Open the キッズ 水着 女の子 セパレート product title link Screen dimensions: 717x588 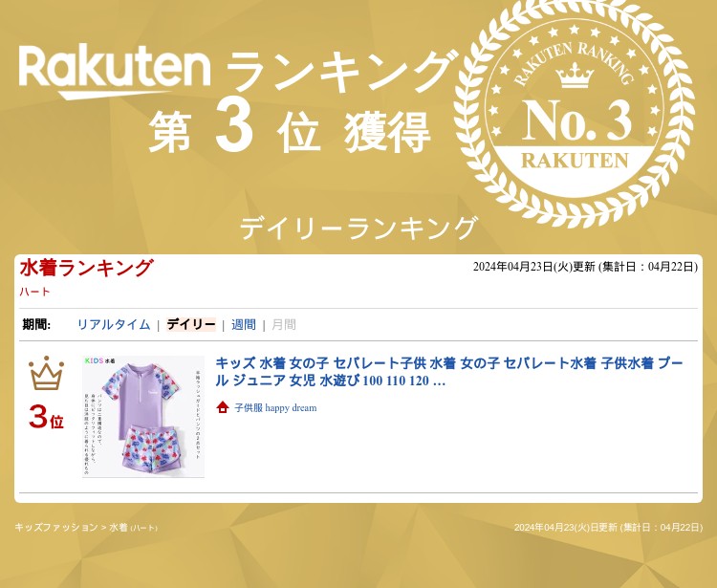(x=449, y=372)
